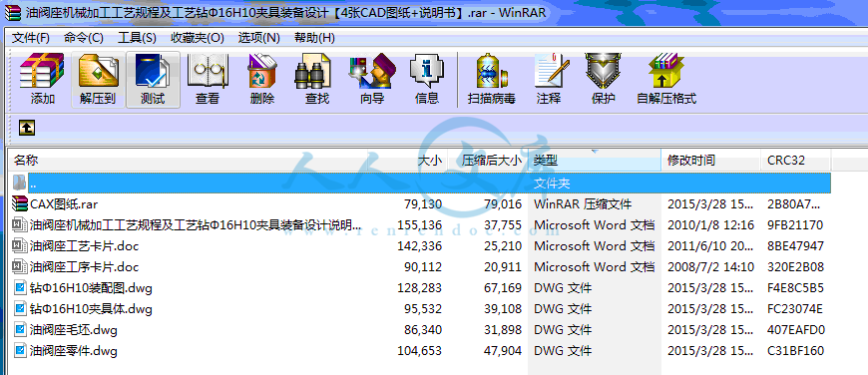The image size is (868, 375).
Task: Select the CAX图纸.rar file name
Action: [64, 204]
